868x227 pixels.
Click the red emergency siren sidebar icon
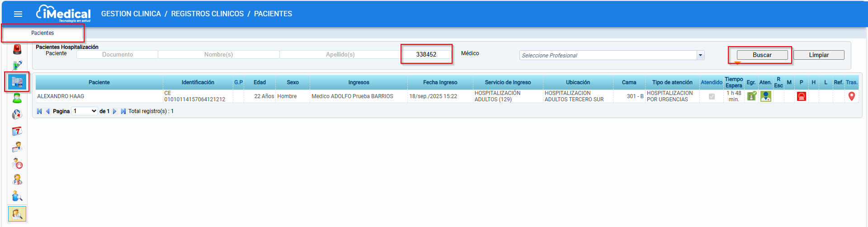tap(17, 49)
